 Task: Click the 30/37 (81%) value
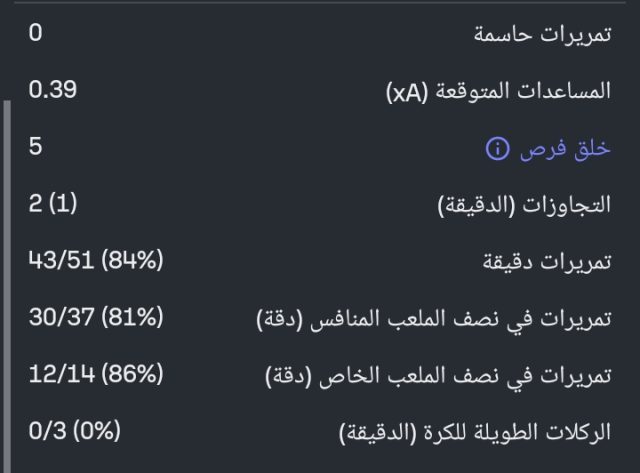point(96,319)
